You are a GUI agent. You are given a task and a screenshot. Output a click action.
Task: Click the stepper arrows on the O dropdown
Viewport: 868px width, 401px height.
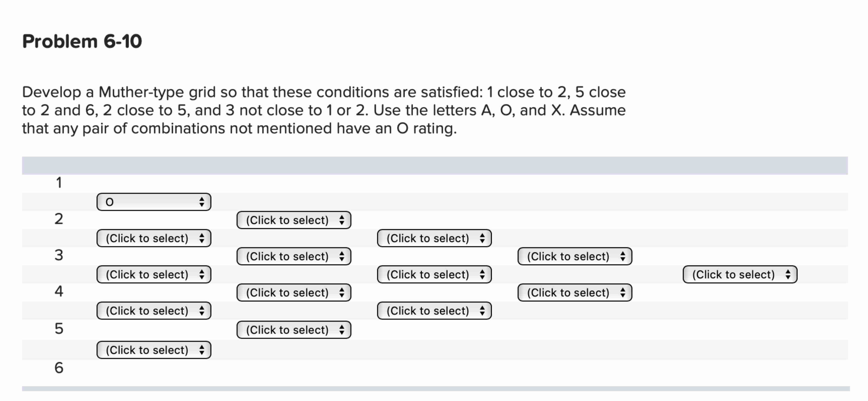201,202
